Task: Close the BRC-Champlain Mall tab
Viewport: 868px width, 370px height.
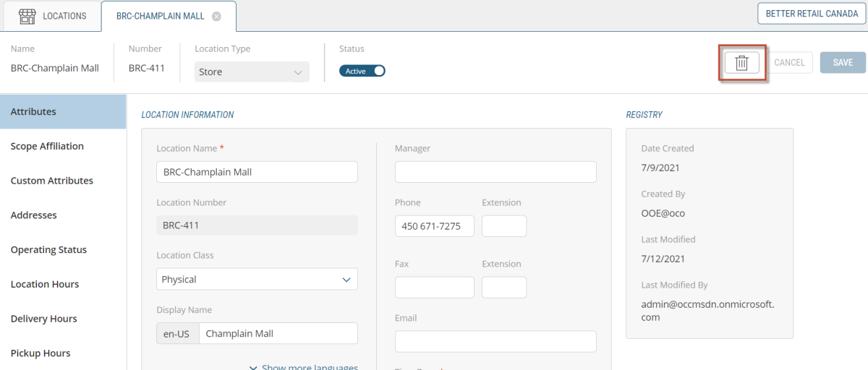Action: coord(216,16)
